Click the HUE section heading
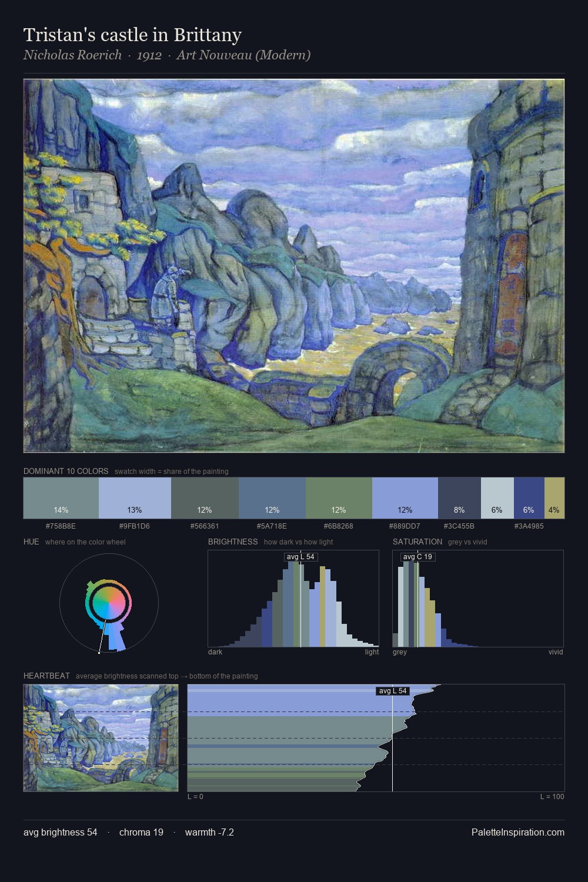588x882 pixels. point(31,542)
